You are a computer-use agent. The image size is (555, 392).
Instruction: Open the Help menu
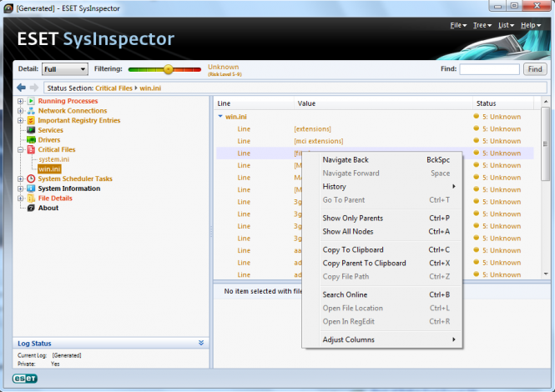coord(531,25)
